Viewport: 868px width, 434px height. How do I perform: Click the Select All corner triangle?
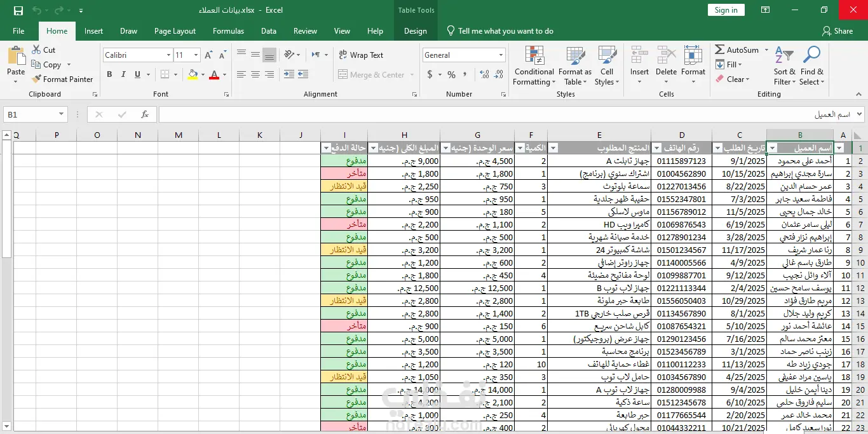pyautogui.click(x=857, y=135)
